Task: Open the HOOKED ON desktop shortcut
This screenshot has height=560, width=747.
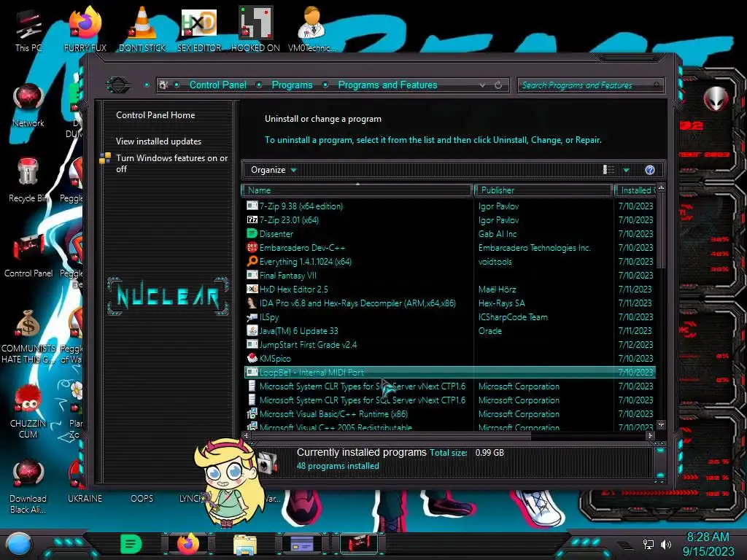Action: (255, 29)
